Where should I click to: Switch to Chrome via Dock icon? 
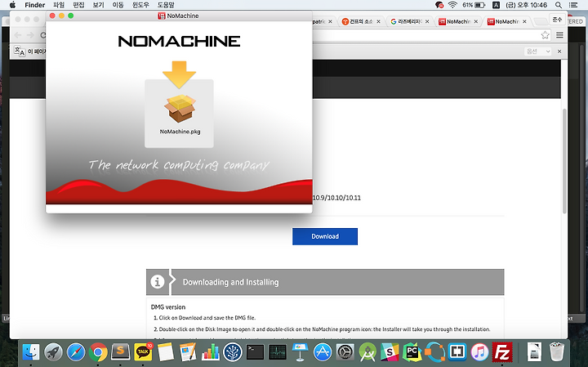point(98,352)
